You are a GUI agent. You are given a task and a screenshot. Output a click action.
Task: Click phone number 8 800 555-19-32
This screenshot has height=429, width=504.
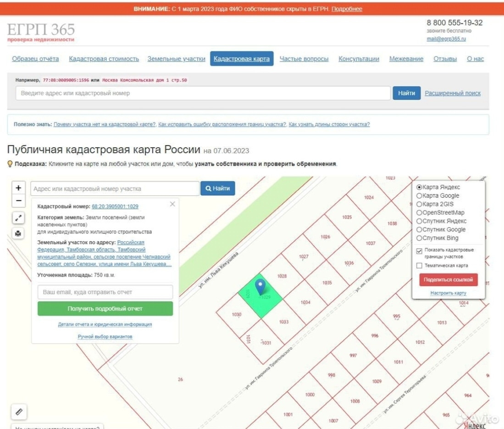[454, 23]
